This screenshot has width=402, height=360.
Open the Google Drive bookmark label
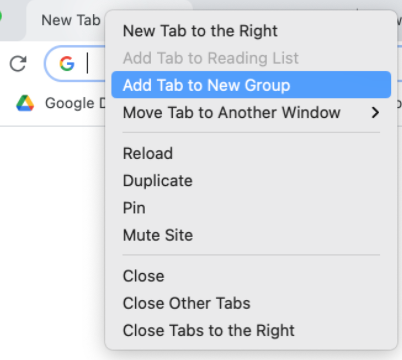[x=75, y=103]
